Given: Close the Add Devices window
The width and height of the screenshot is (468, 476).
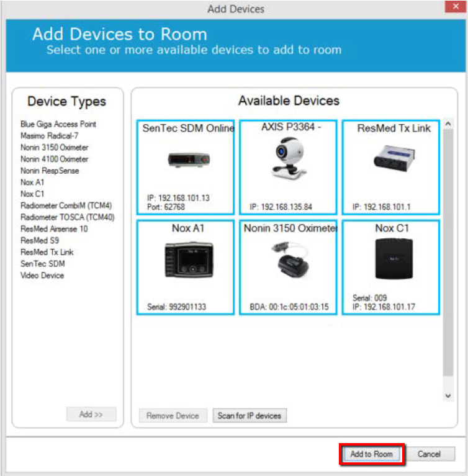Looking at the screenshot, I should click(456, 6).
